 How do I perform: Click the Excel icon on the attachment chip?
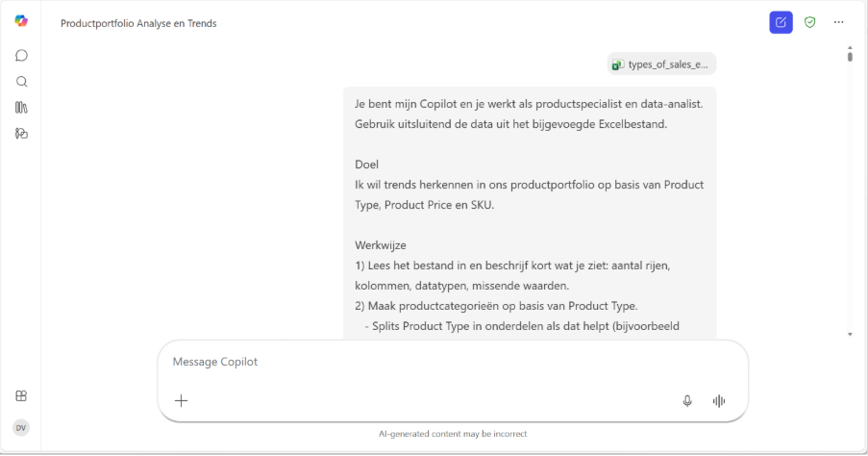pyautogui.click(x=618, y=64)
